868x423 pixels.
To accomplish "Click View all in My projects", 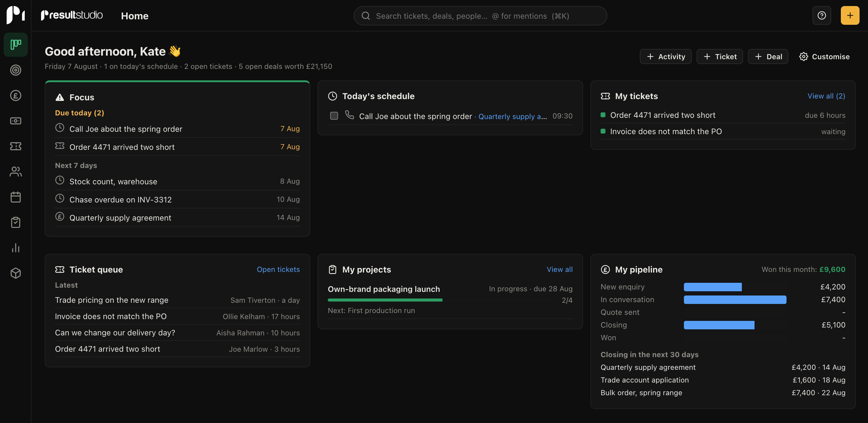I will 559,270.
